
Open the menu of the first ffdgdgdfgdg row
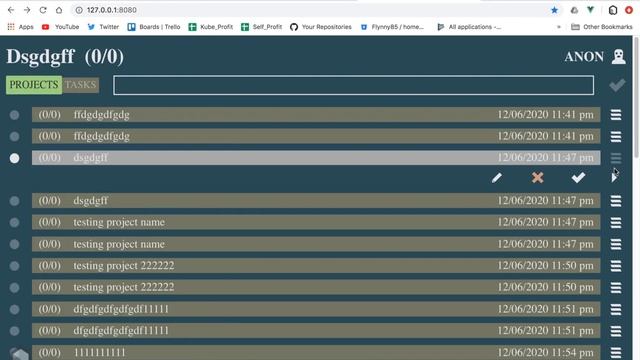pos(616,115)
